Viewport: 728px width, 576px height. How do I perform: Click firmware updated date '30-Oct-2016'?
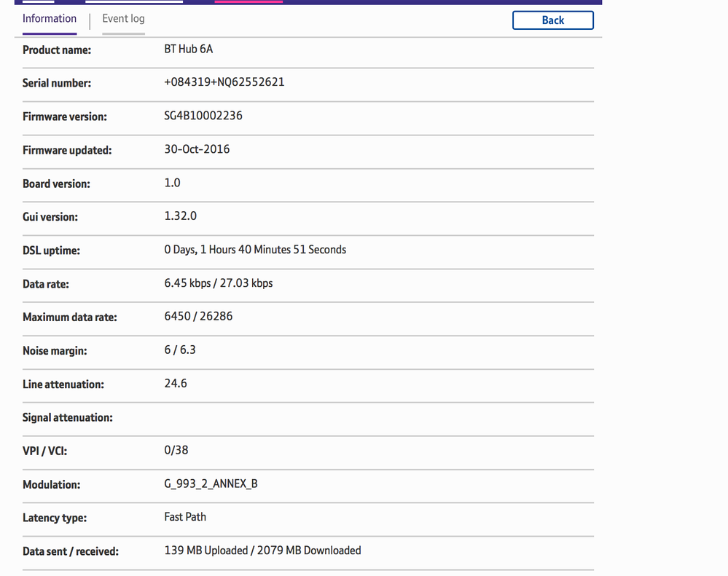[x=197, y=149]
